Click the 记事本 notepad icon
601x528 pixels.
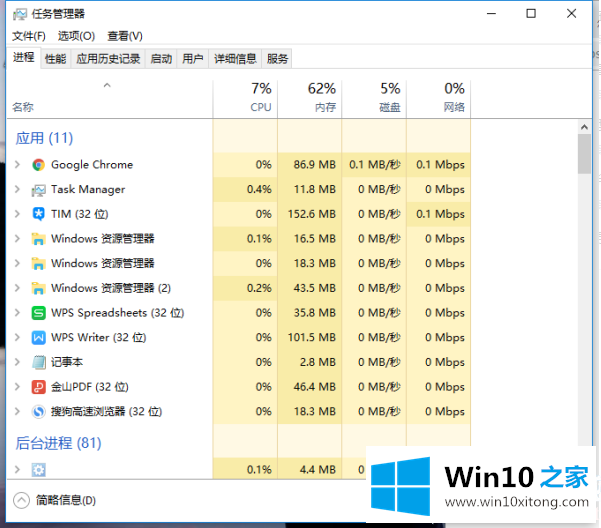[38, 362]
